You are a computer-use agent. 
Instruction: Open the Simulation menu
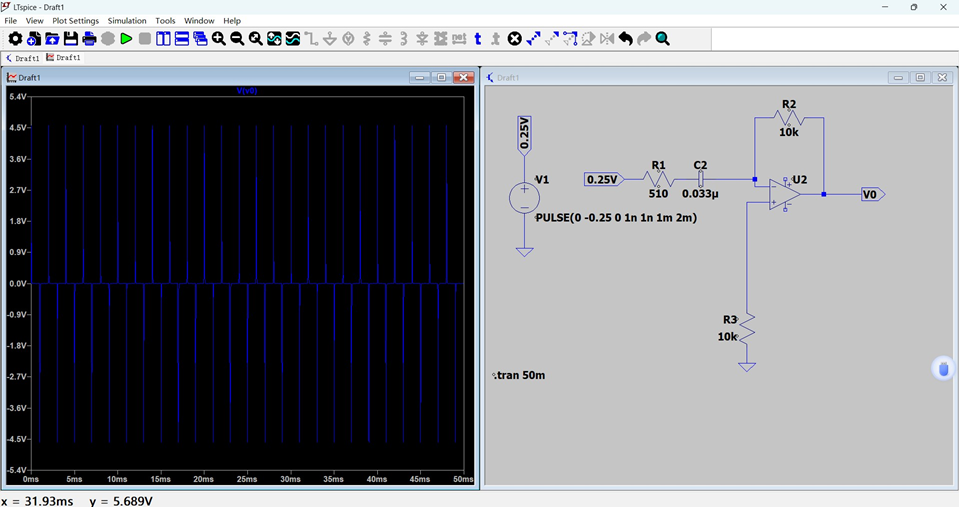(x=127, y=21)
